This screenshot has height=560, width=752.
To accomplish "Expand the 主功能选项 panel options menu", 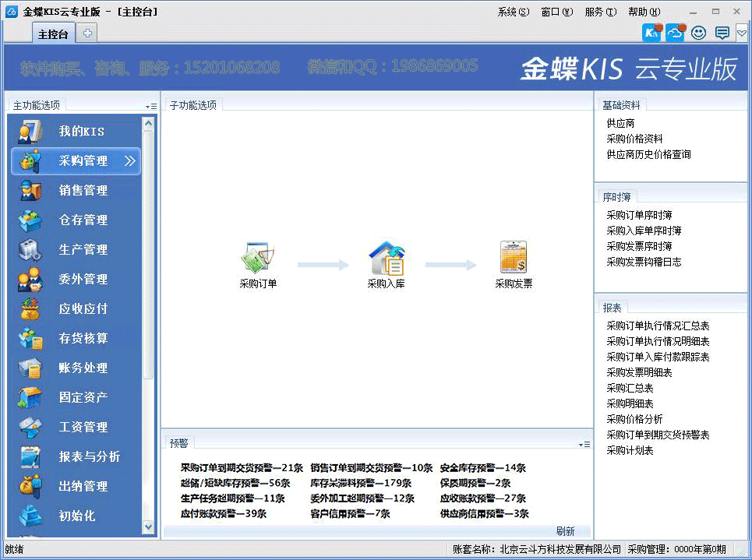I will pos(150,106).
